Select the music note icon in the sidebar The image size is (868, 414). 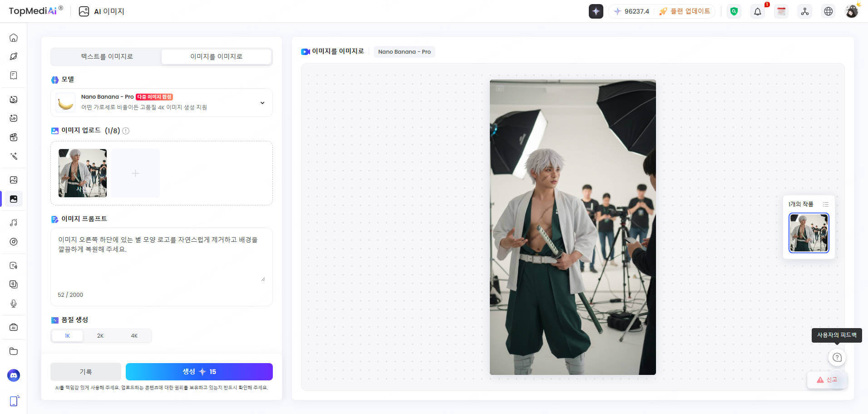click(13, 222)
